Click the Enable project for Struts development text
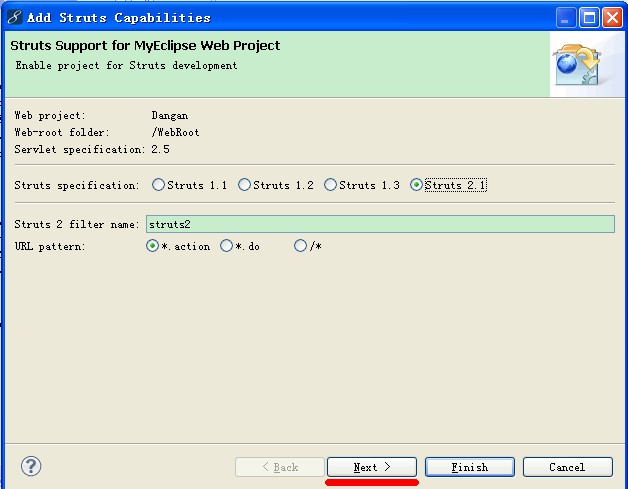 [127, 65]
